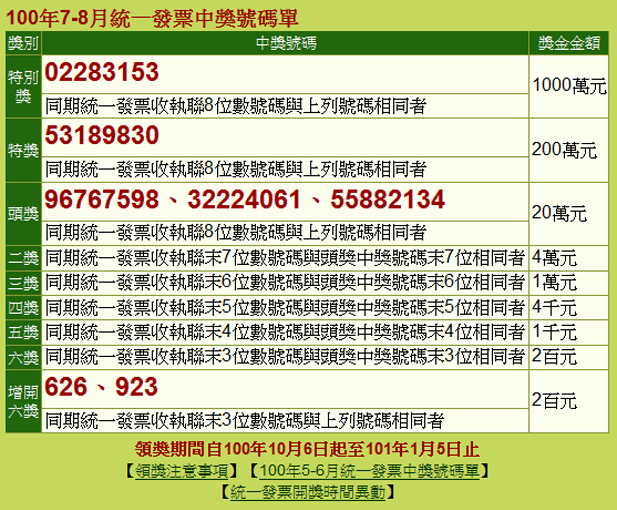The image size is (617, 510).
Task: Click first prize number 96767598
Action: pos(102,199)
